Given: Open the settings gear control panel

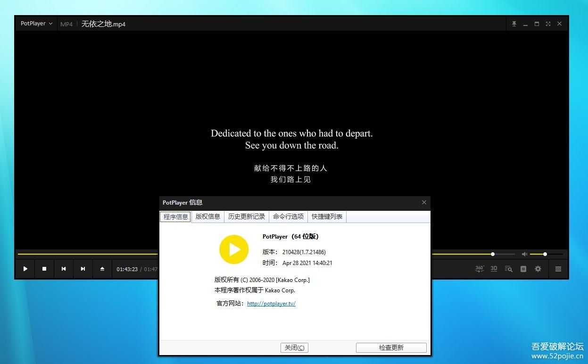Looking at the screenshot, I should tap(538, 269).
